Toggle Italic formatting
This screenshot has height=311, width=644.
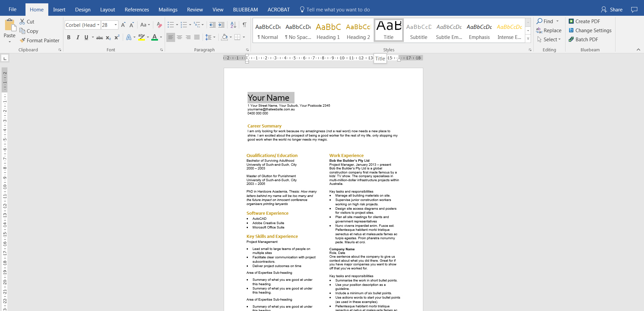[77, 38]
